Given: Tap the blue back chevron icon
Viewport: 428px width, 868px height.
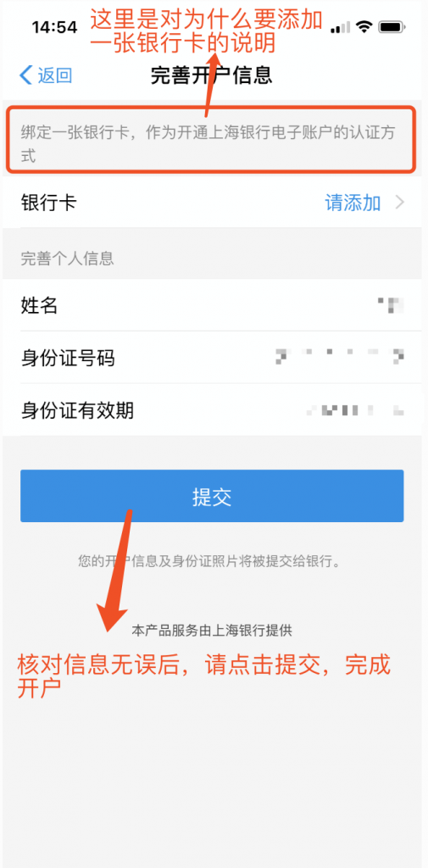Looking at the screenshot, I should click(x=25, y=75).
